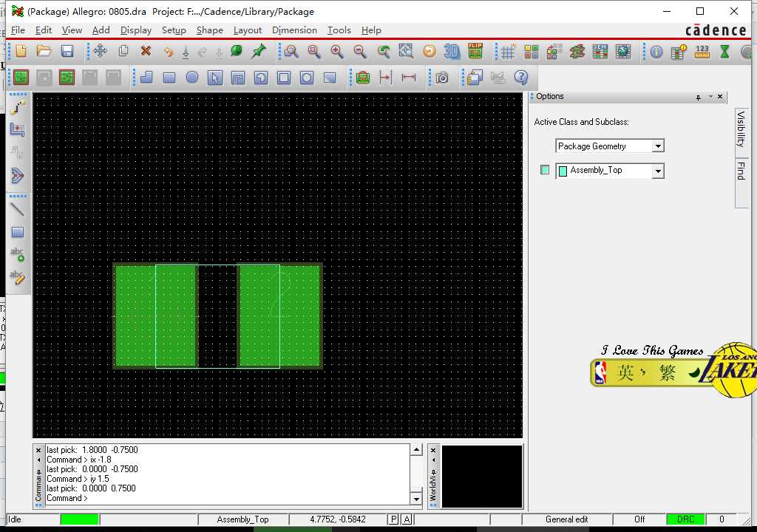Open the Shape menu
Screen dimensions: 757x532
point(209,30)
